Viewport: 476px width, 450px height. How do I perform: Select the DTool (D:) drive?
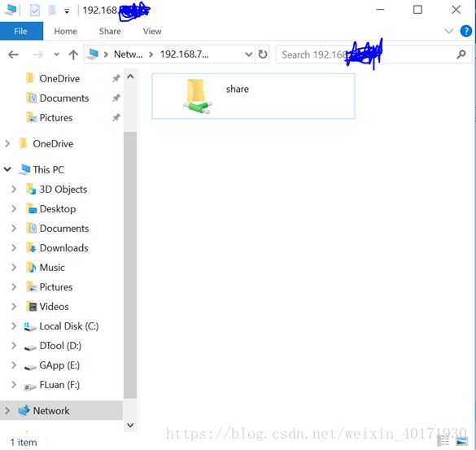click(x=60, y=346)
